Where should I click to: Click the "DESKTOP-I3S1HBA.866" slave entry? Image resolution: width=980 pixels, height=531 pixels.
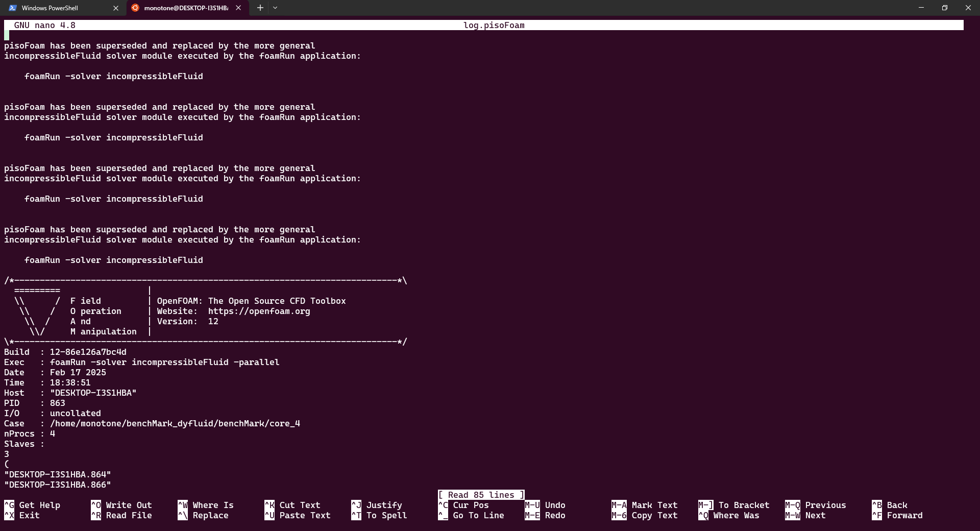point(58,485)
